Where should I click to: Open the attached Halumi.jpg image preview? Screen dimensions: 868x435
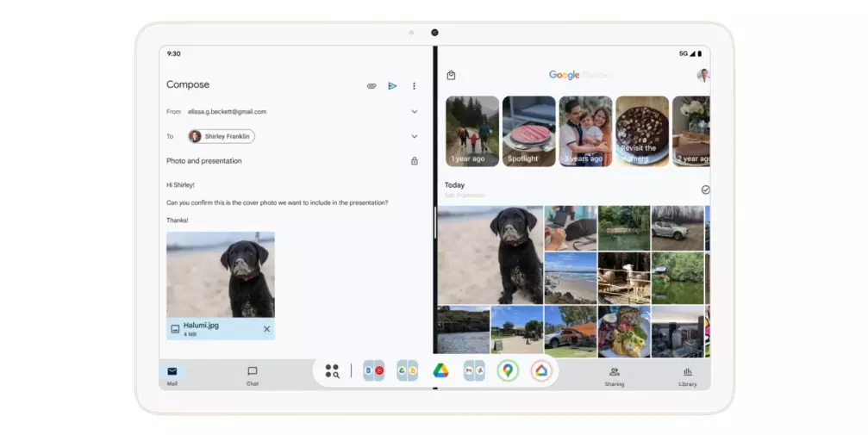pyautogui.click(x=221, y=275)
